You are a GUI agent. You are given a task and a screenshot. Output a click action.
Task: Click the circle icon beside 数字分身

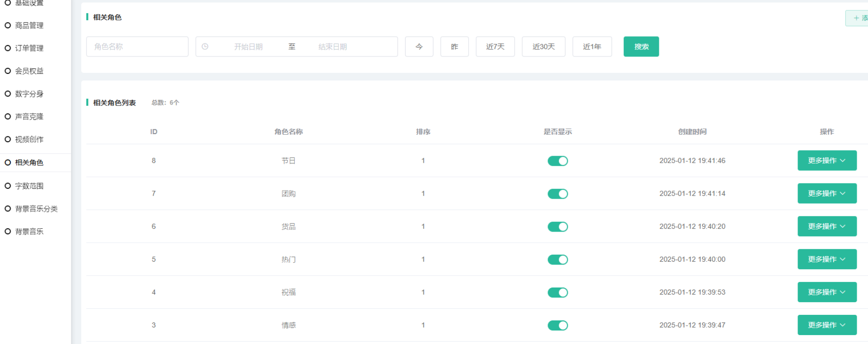[8, 94]
